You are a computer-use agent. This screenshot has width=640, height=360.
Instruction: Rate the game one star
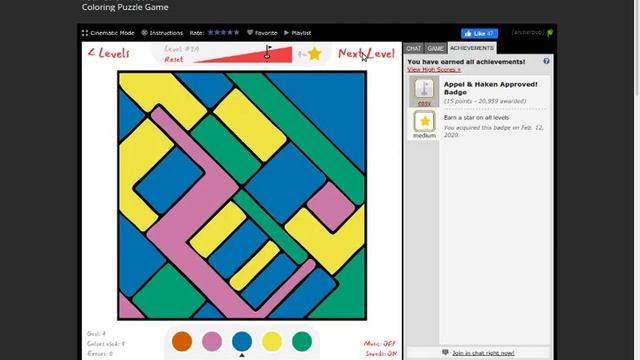tap(211, 32)
